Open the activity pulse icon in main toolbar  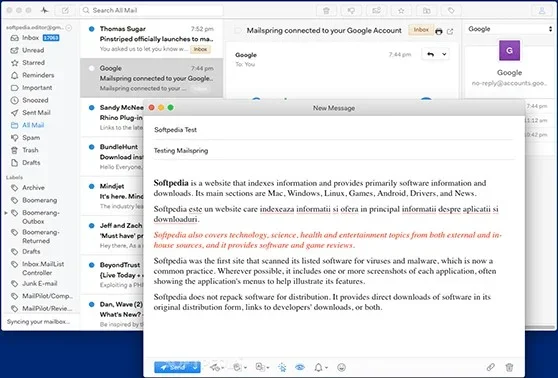44,10
